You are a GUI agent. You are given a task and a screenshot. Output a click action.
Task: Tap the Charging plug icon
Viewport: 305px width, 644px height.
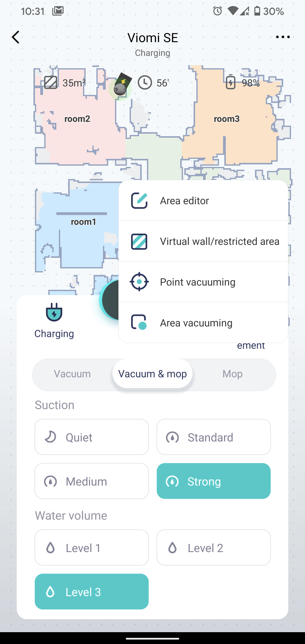point(54,312)
